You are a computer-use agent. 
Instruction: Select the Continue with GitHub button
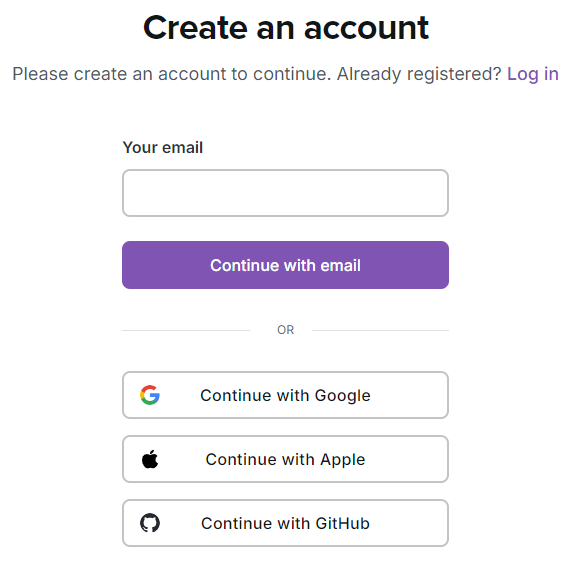pos(285,523)
